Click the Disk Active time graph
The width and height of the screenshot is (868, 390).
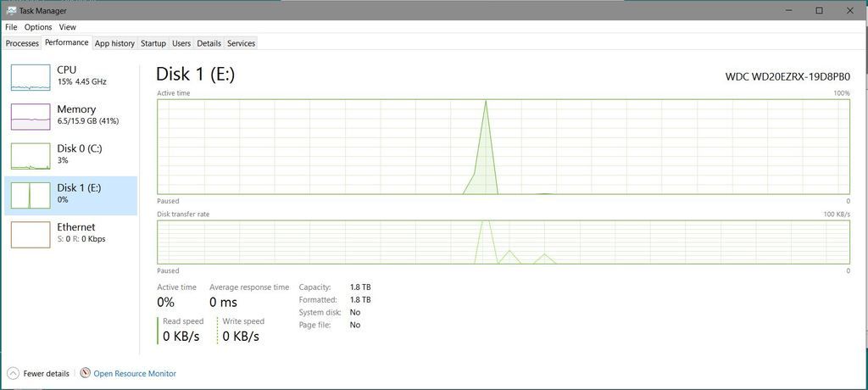[x=503, y=147]
